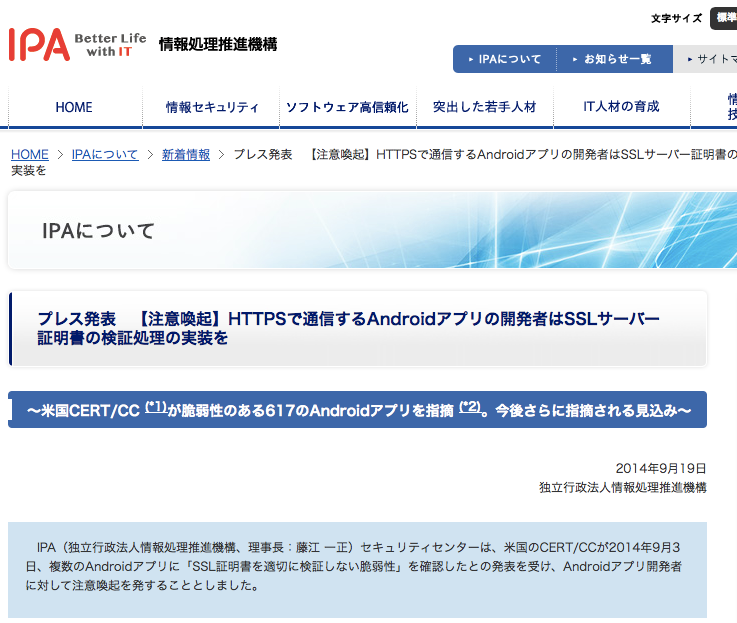The height and width of the screenshot is (623, 737).
Task: Go to the HOME navigation tab
Action: click(74, 107)
